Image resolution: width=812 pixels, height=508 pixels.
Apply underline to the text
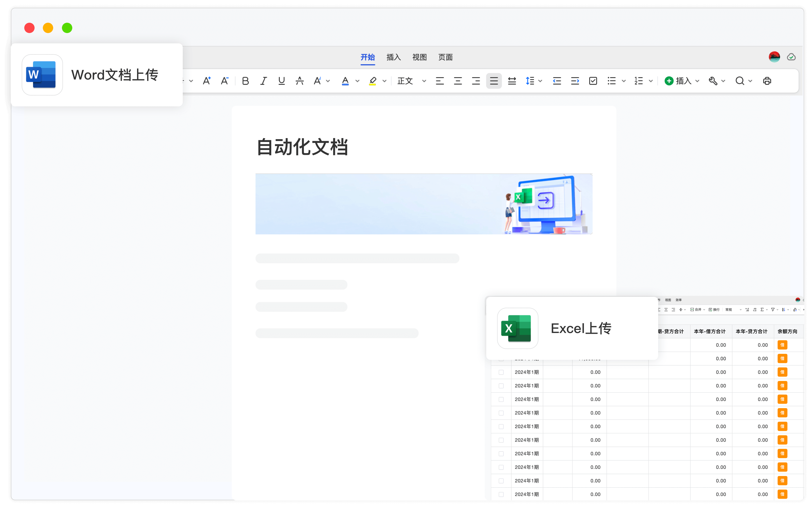click(282, 81)
